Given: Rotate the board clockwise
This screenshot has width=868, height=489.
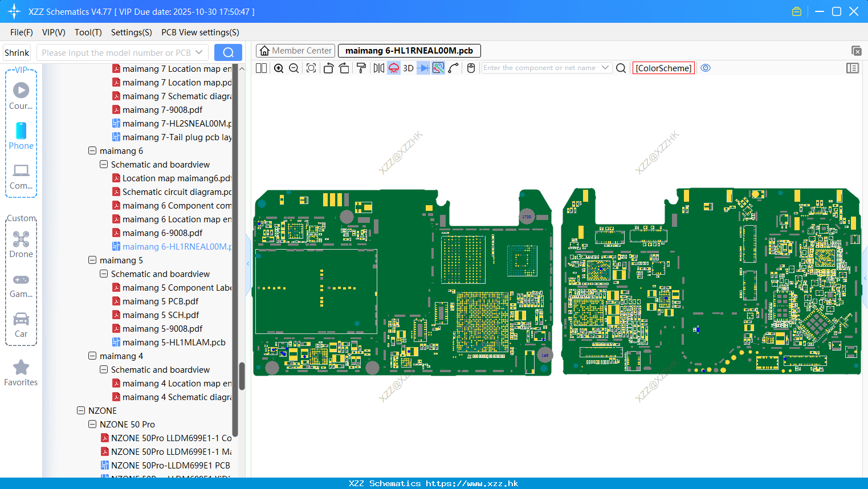Looking at the screenshot, I should point(344,68).
